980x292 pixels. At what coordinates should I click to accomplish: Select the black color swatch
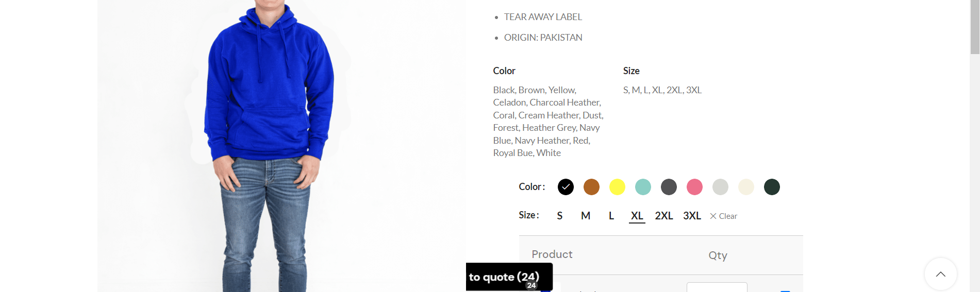pos(566,187)
